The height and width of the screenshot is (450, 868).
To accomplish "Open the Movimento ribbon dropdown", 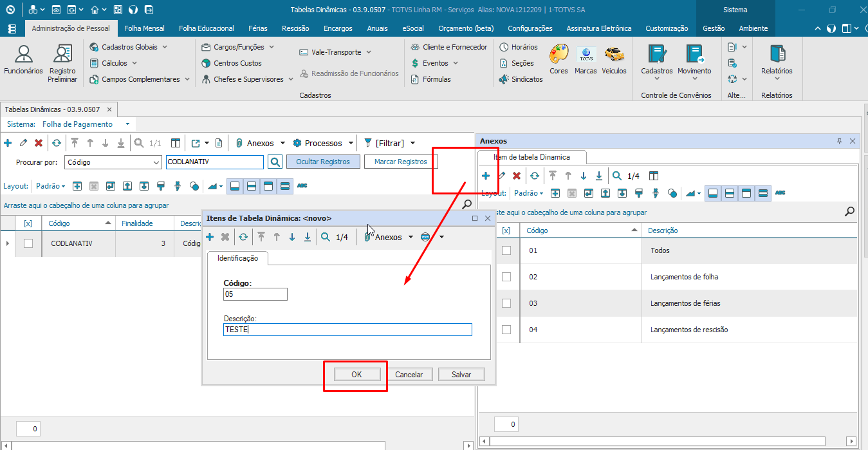I will (694, 62).
